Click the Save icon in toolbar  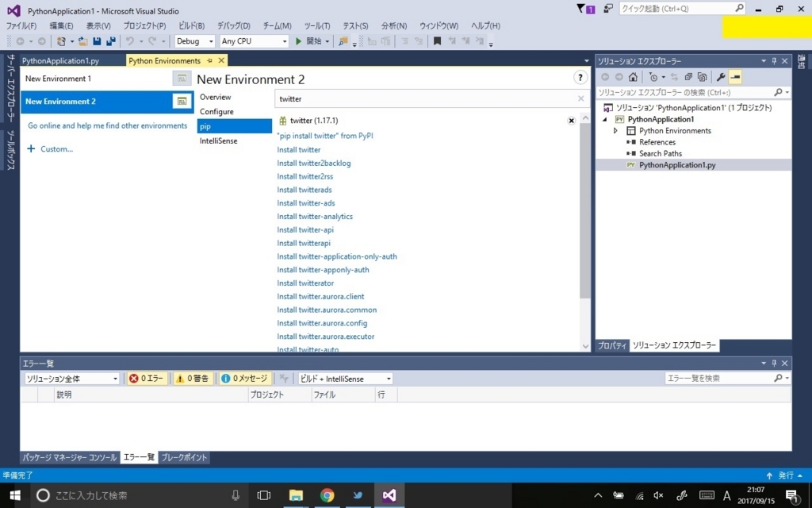[97, 41]
